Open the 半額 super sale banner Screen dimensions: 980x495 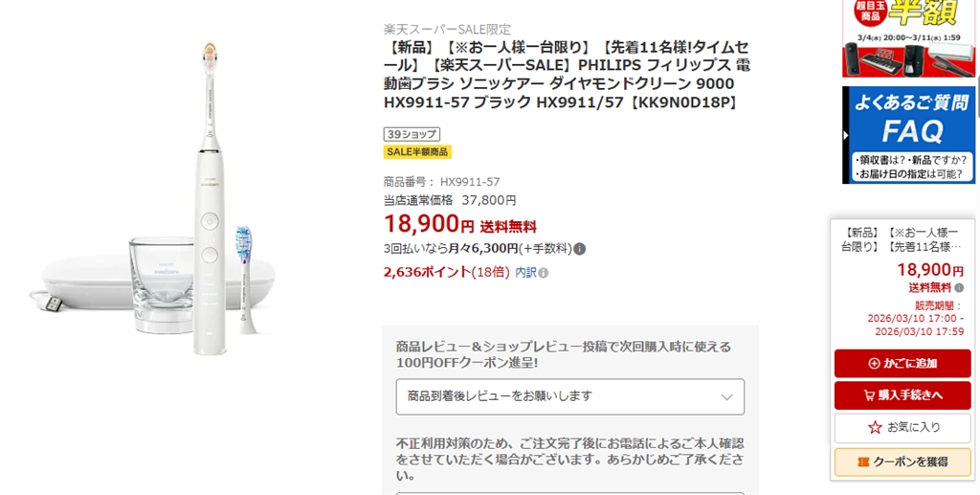[x=908, y=38]
